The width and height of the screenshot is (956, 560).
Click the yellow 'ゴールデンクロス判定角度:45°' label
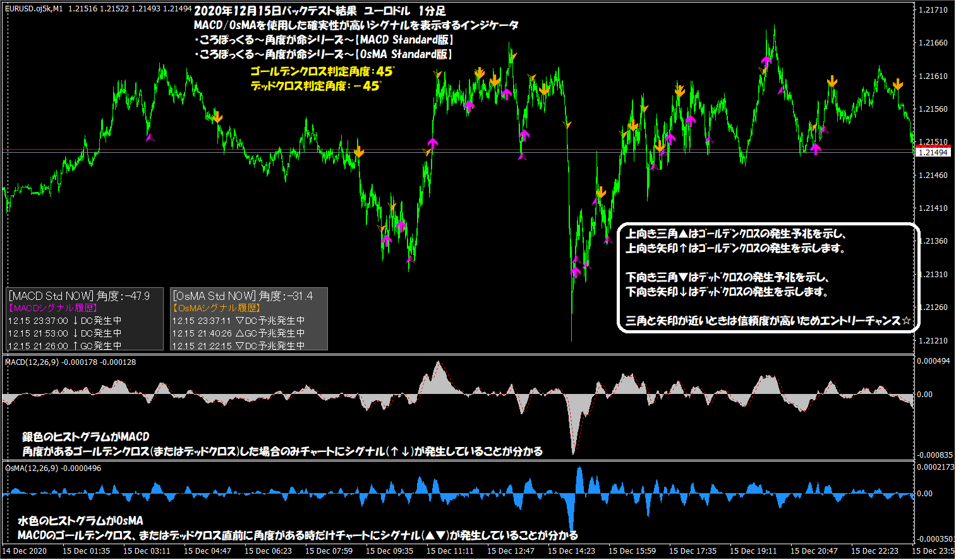[322, 71]
